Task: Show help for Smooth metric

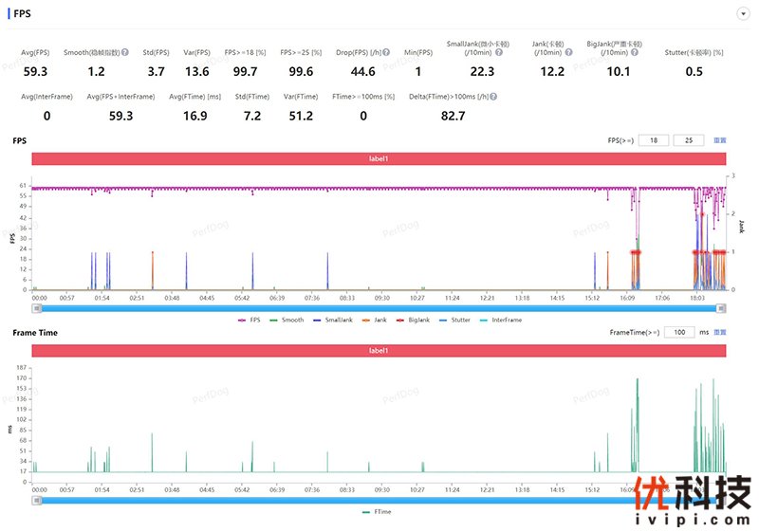Action: pyautogui.click(x=125, y=52)
